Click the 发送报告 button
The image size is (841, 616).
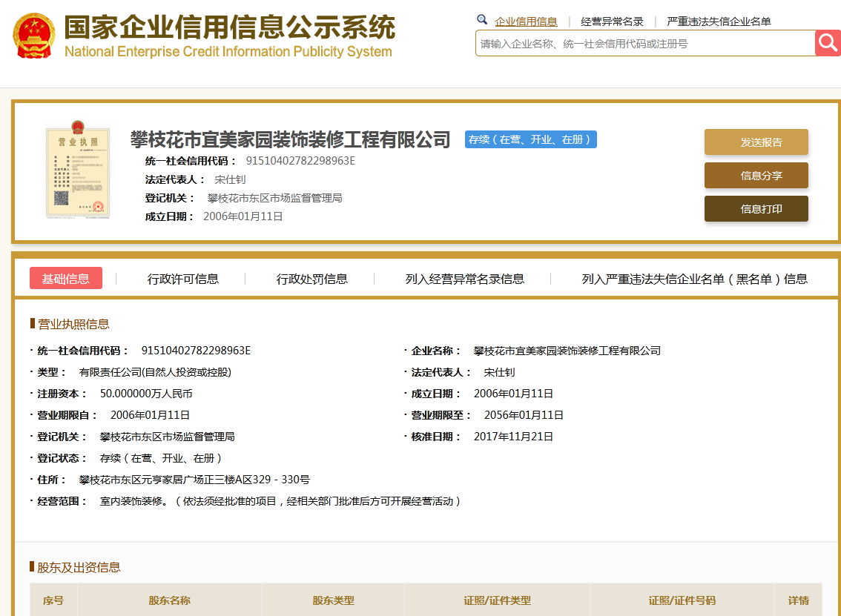click(756, 142)
